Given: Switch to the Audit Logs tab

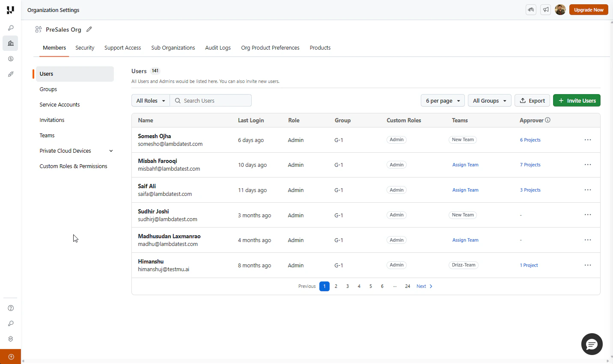Looking at the screenshot, I should tap(218, 48).
